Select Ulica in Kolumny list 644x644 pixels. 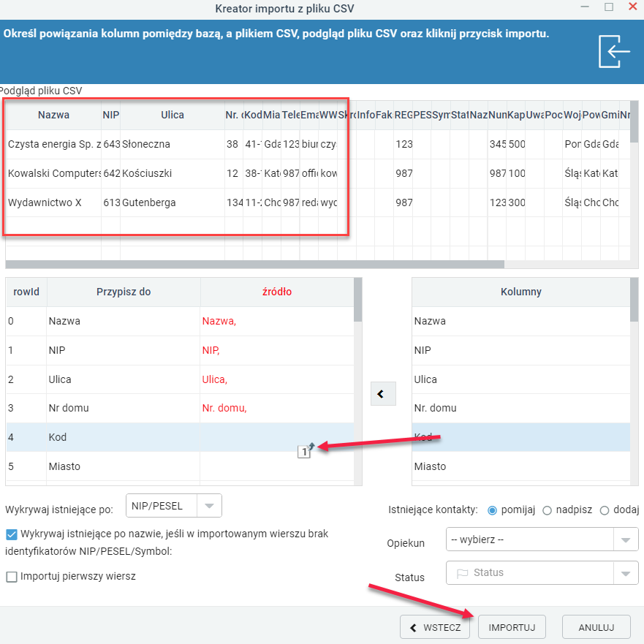point(520,379)
